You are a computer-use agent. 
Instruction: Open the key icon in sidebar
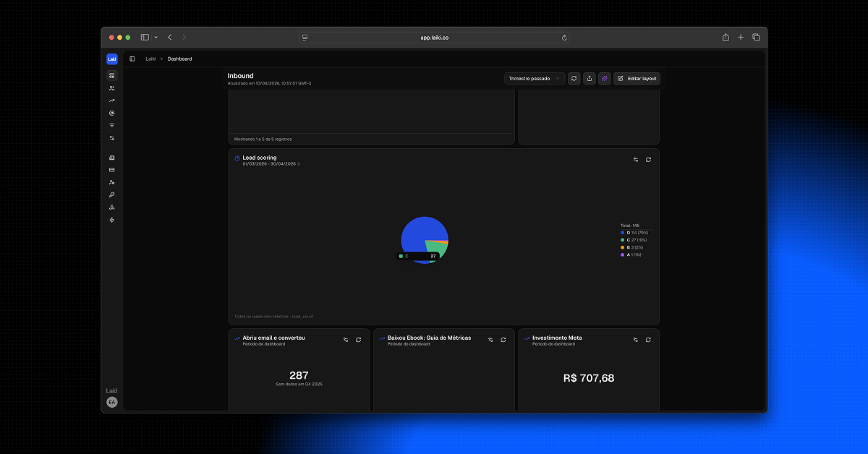point(111,194)
